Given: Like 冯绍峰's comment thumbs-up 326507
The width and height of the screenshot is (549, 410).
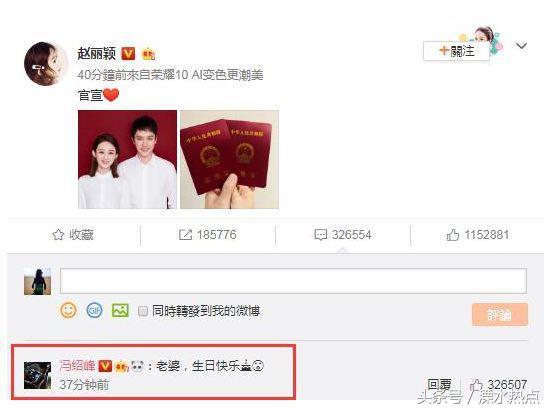Looking at the screenshot, I should click(x=476, y=385).
